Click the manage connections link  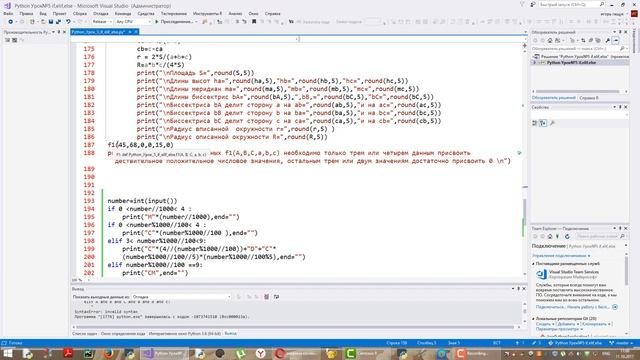pyautogui.click(x=560, y=256)
